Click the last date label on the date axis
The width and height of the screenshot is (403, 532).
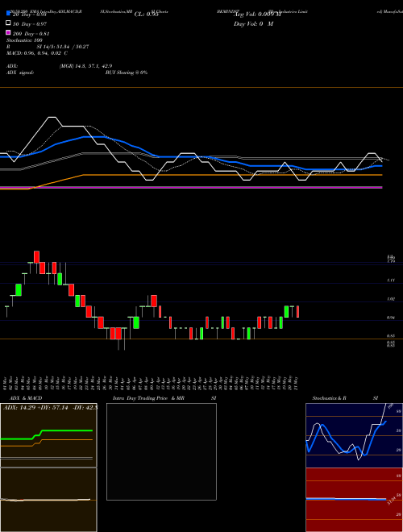(297, 383)
